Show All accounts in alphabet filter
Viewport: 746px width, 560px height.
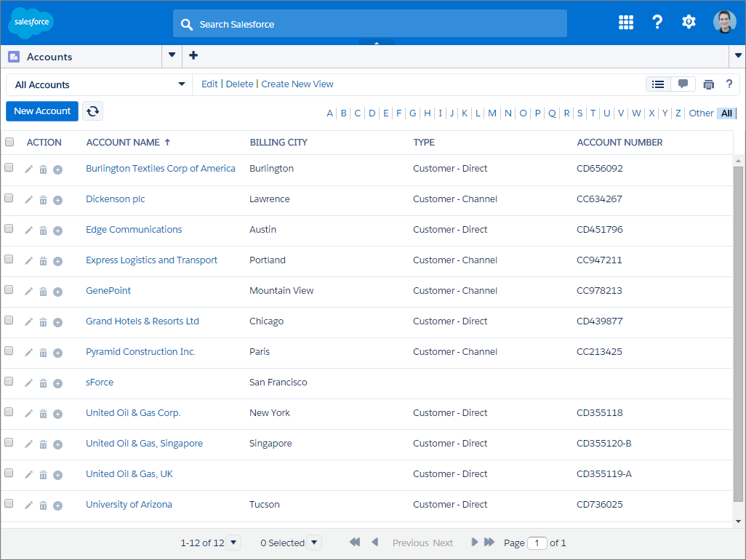(726, 113)
